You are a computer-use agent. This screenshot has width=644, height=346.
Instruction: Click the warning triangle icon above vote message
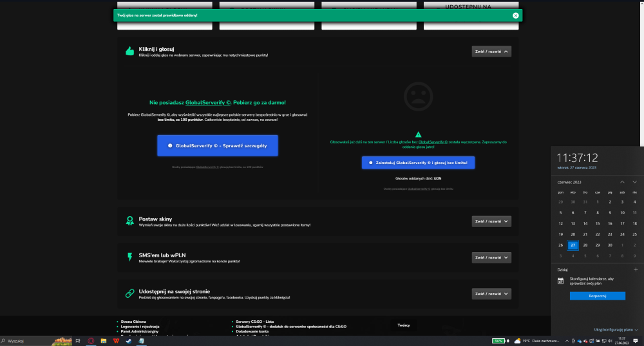click(418, 134)
